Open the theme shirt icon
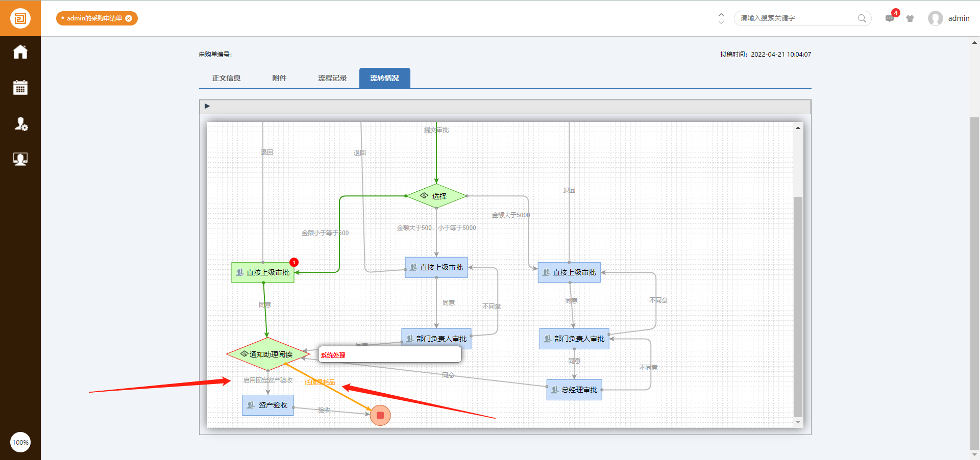Image resolution: width=980 pixels, height=460 pixels. [910, 18]
